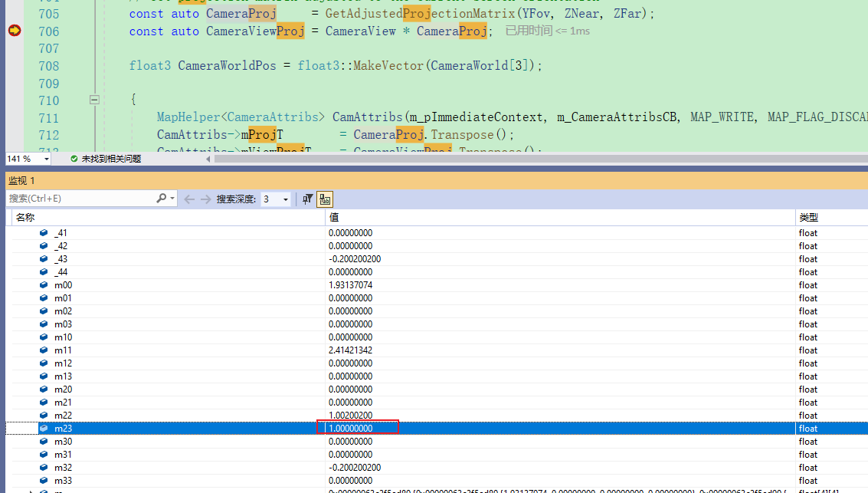
Task: Go to previous search result arrow
Action: pos(188,199)
